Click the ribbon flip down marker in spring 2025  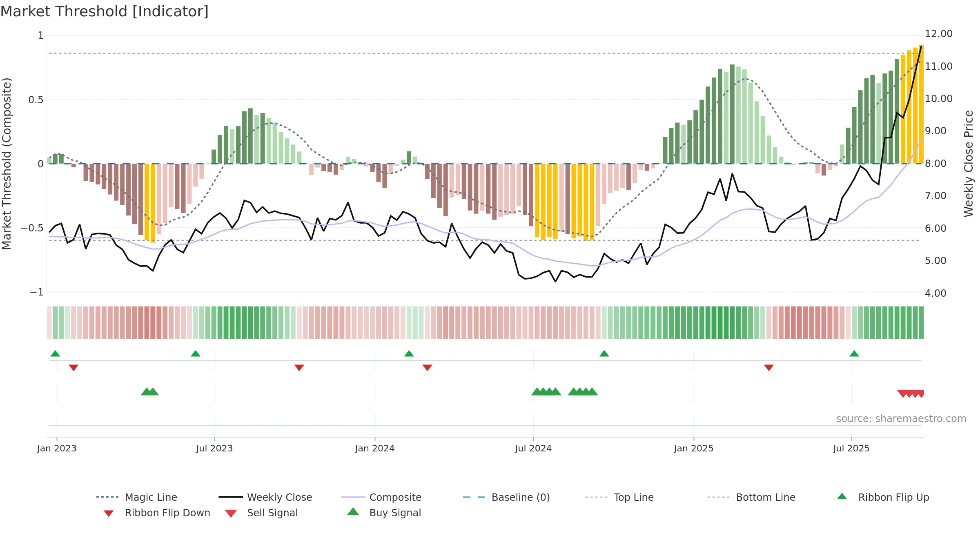point(769,368)
